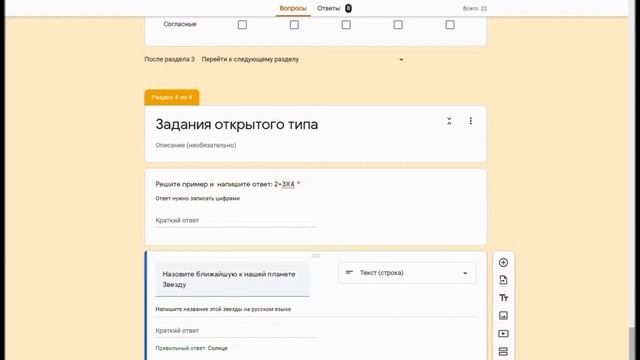Open the Текст (строка) question type dropdown

click(x=407, y=273)
